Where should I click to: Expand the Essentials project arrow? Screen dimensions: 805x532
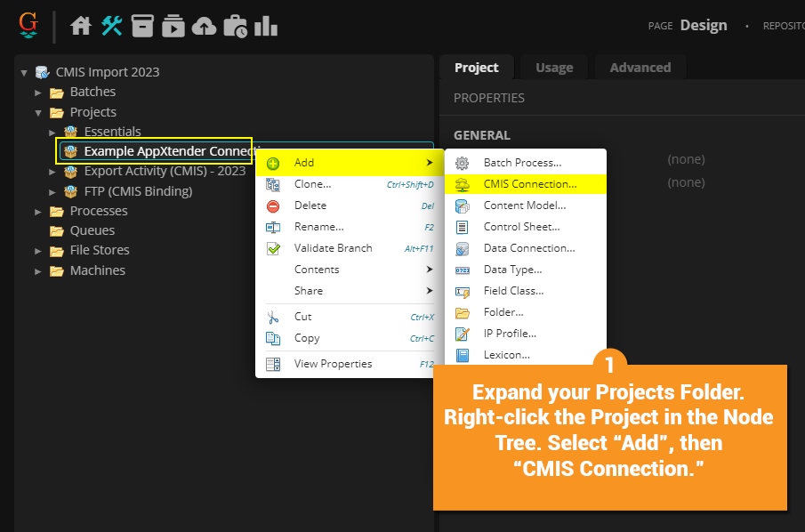52,133
